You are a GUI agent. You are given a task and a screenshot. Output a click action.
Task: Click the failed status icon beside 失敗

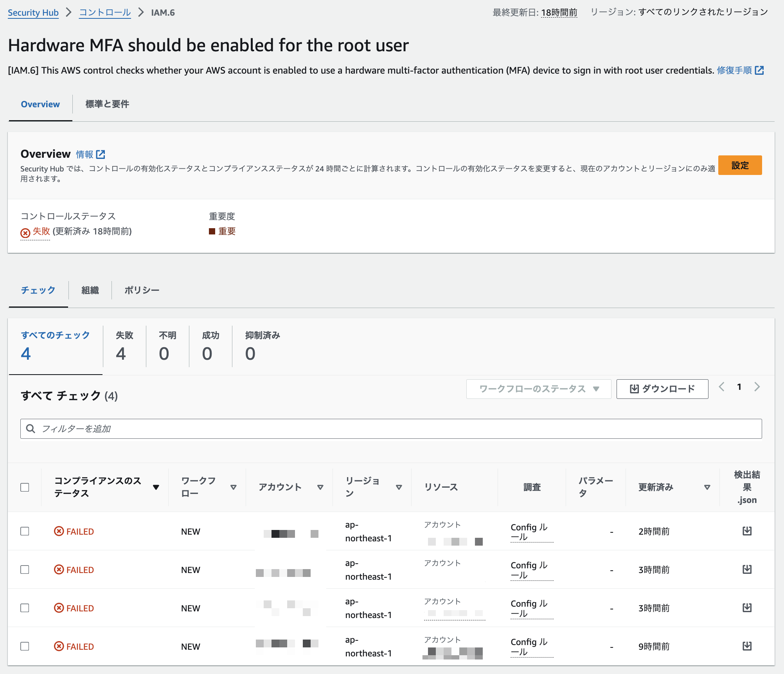pyautogui.click(x=25, y=233)
